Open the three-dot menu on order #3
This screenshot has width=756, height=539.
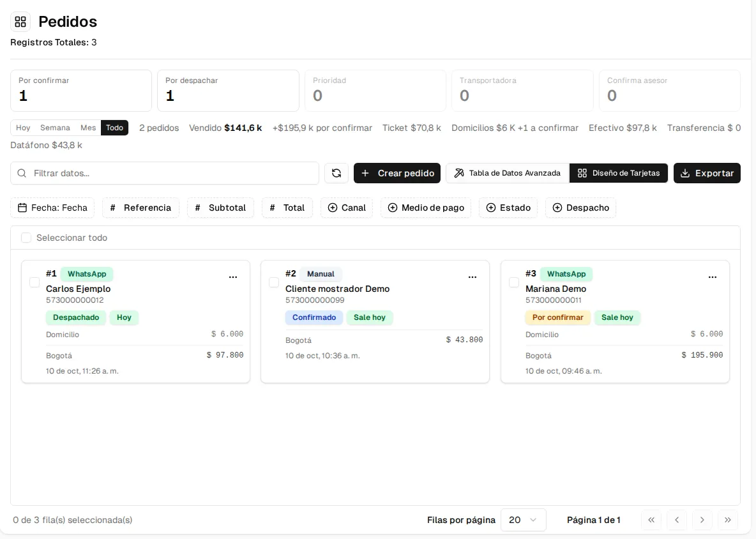click(712, 277)
